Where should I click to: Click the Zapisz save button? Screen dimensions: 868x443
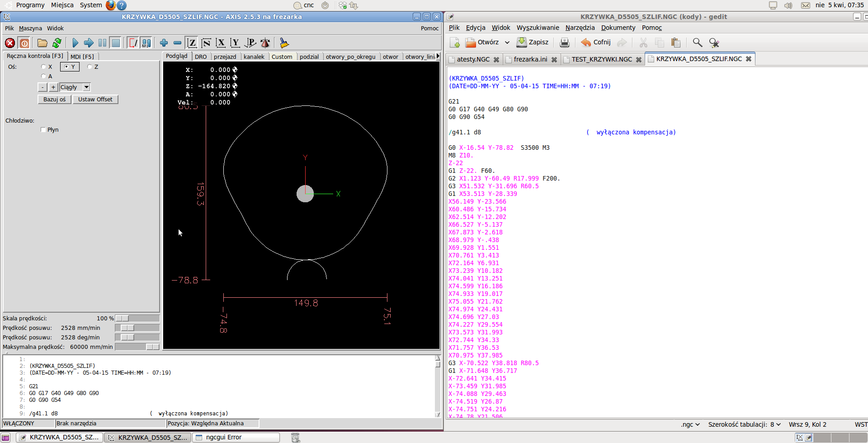tap(533, 43)
